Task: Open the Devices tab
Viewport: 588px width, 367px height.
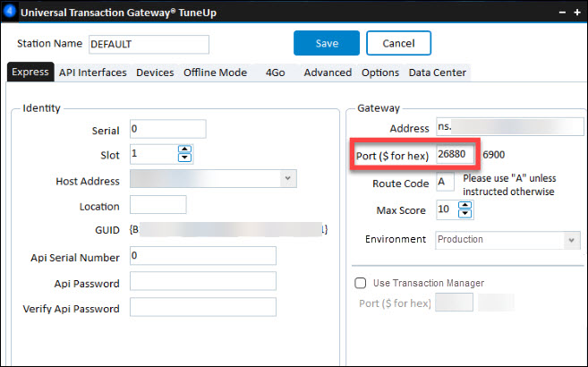Action: [x=155, y=73]
